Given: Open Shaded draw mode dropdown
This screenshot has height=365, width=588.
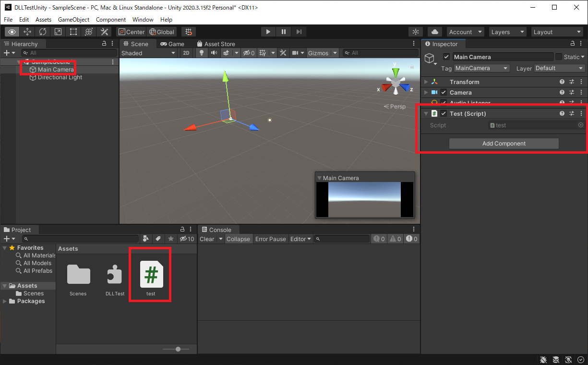Looking at the screenshot, I should pyautogui.click(x=149, y=53).
